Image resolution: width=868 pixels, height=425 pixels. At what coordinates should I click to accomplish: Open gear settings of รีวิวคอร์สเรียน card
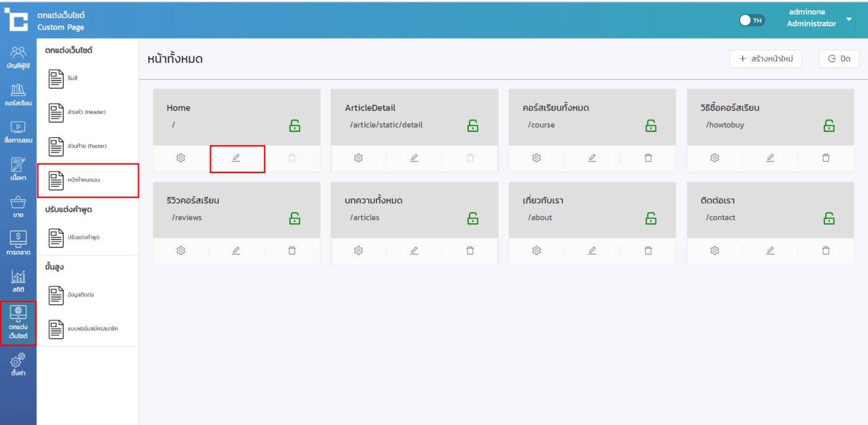180,251
